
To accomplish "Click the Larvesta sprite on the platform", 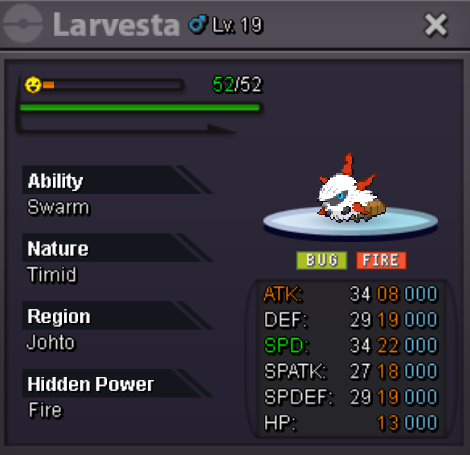I will (351, 189).
